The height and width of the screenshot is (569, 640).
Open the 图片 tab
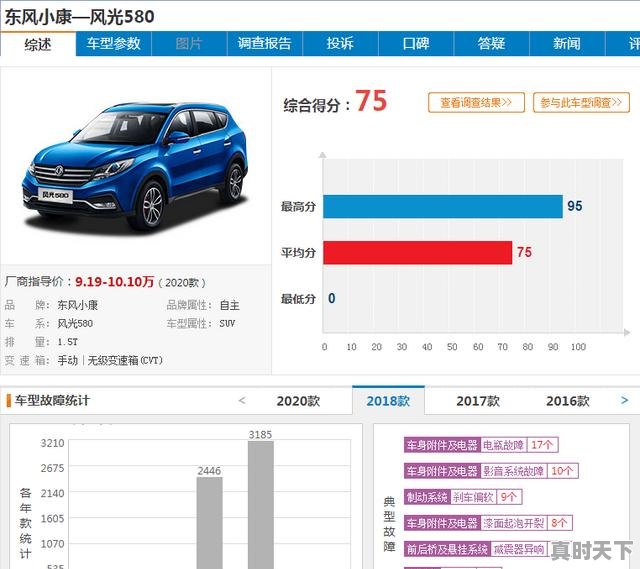click(x=189, y=44)
